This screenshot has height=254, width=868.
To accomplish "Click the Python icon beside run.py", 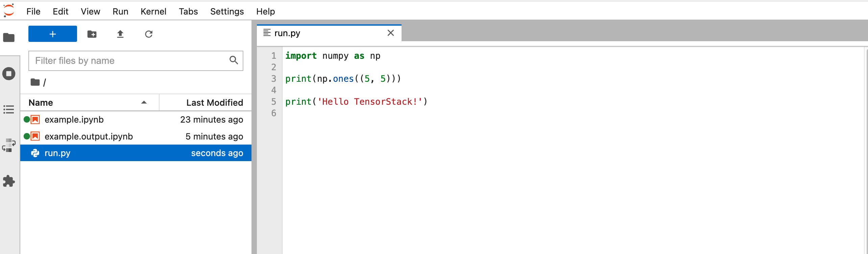I will 35,153.
